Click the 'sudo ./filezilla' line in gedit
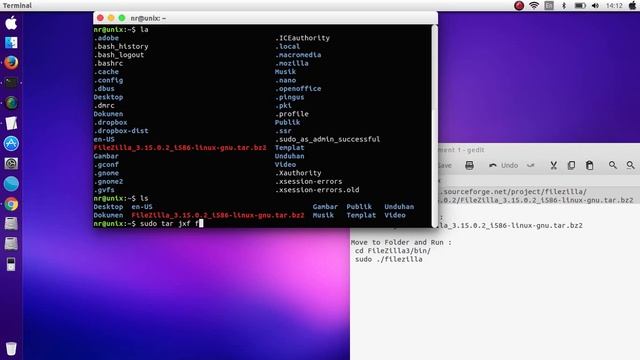This screenshot has height=360, width=640. point(389,259)
